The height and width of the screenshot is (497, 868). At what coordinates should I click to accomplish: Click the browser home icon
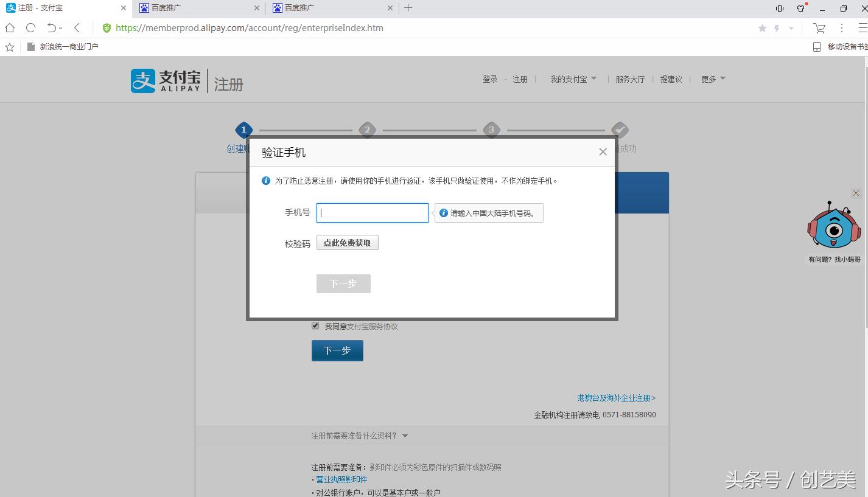(9, 27)
